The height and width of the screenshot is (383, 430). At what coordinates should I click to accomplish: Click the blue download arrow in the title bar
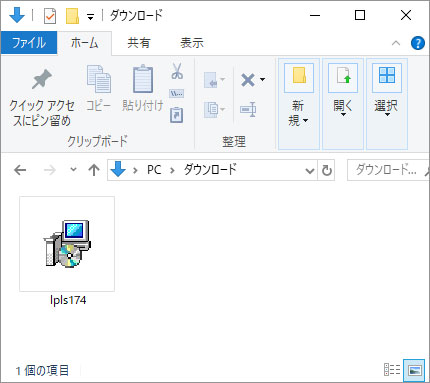tap(17, 15)
